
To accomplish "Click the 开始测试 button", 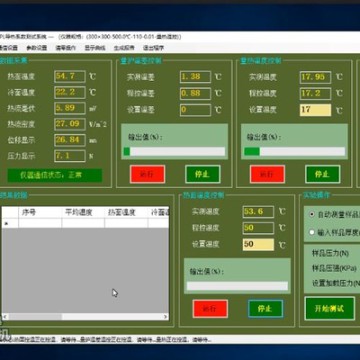I will point(330,308).
